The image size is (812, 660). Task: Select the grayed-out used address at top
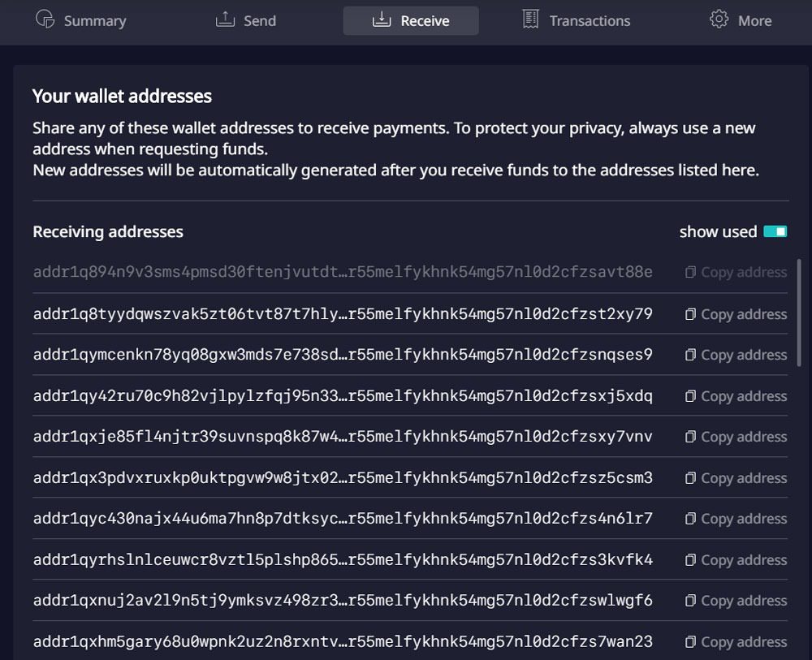tap(341, 273)
